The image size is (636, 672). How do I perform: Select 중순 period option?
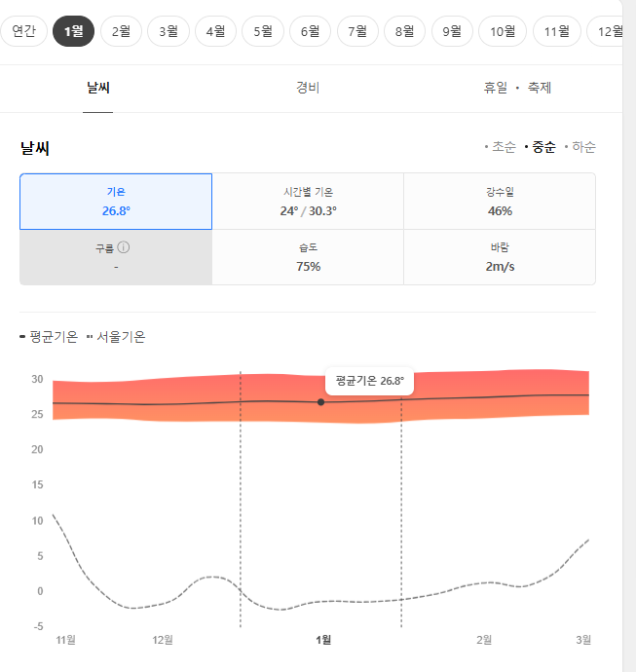(x=541, y=147)
